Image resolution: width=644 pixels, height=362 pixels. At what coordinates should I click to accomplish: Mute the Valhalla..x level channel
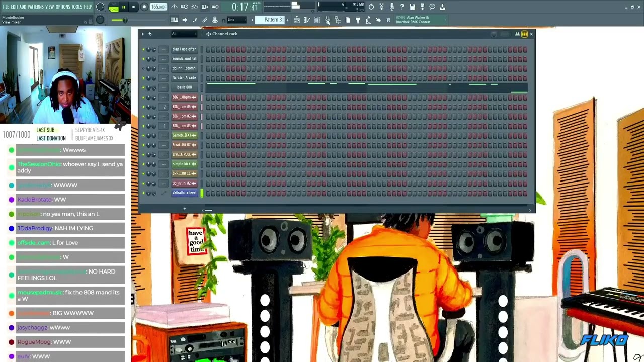[143, 193]
